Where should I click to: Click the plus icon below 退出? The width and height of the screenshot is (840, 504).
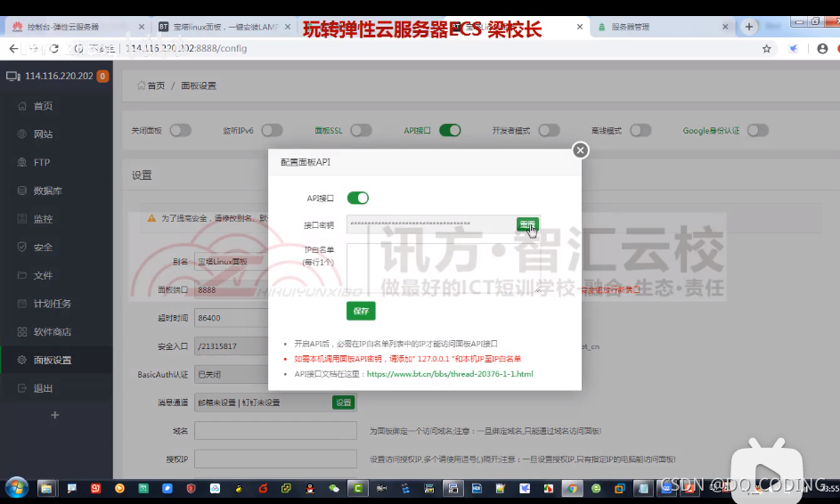pyautogui.click(x=54, y=415)
